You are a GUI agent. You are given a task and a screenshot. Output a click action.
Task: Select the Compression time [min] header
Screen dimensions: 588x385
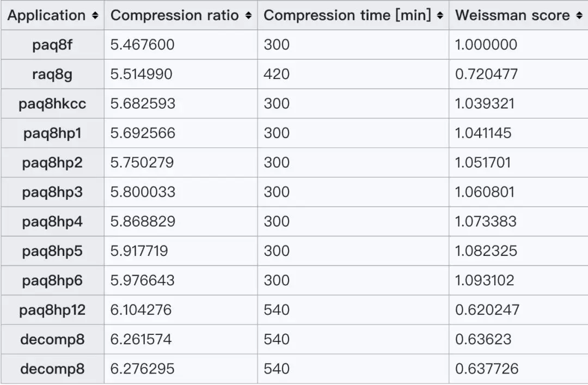353,15
